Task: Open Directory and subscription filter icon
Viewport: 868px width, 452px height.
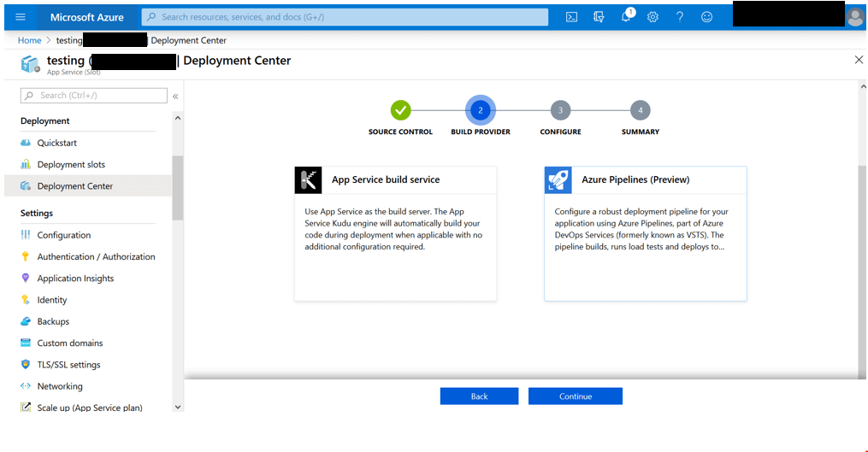Action: (x=599, y=17)
